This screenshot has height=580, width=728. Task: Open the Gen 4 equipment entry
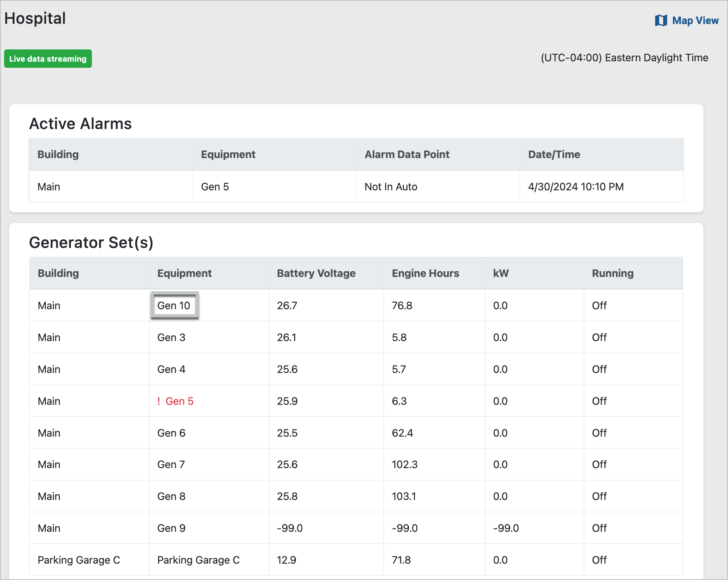[171, 369]
